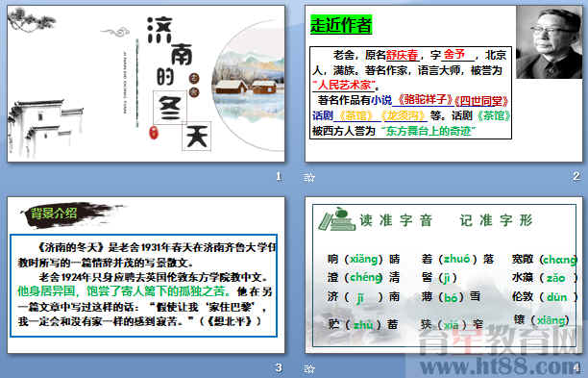Click the animation star icon under slide 4

[309, 368]
